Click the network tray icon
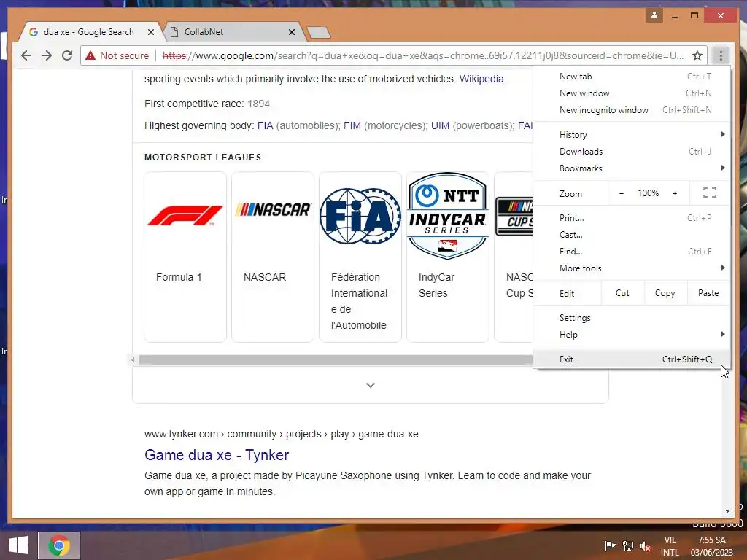 (628, 545)
